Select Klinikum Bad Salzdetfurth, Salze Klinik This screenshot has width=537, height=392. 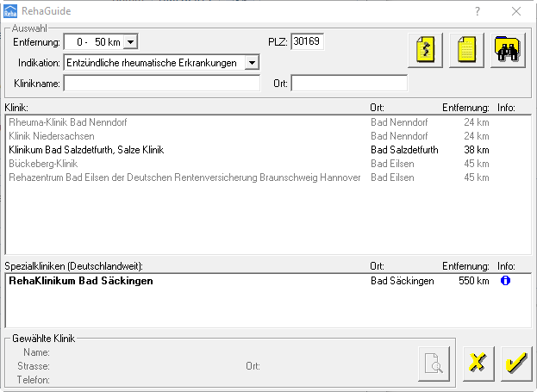(x=268, y=150)
